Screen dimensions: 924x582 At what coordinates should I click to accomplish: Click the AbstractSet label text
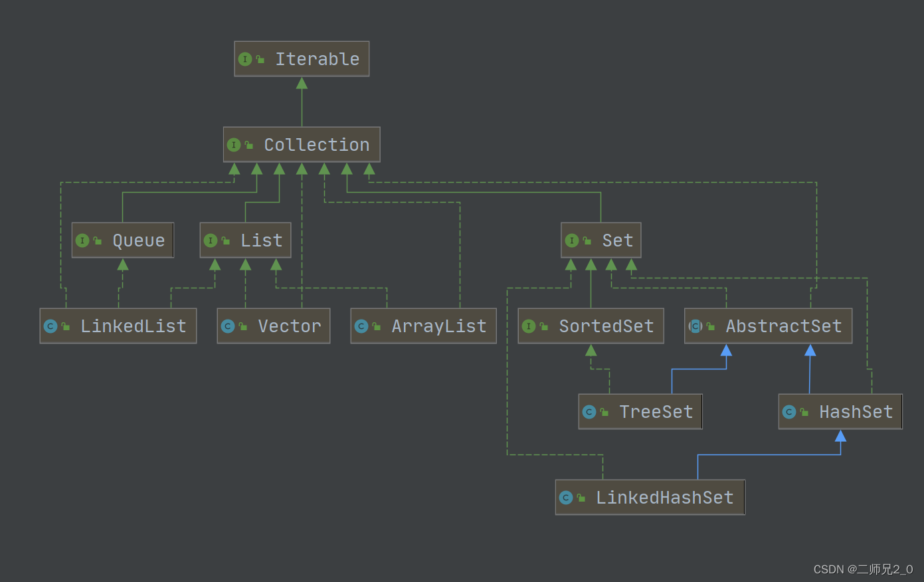784,326
